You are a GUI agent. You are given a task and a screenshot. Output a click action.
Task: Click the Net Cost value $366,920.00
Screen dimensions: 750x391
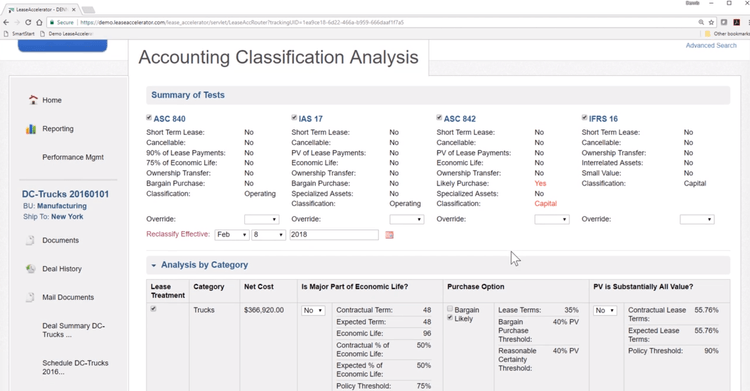[264, 310]
